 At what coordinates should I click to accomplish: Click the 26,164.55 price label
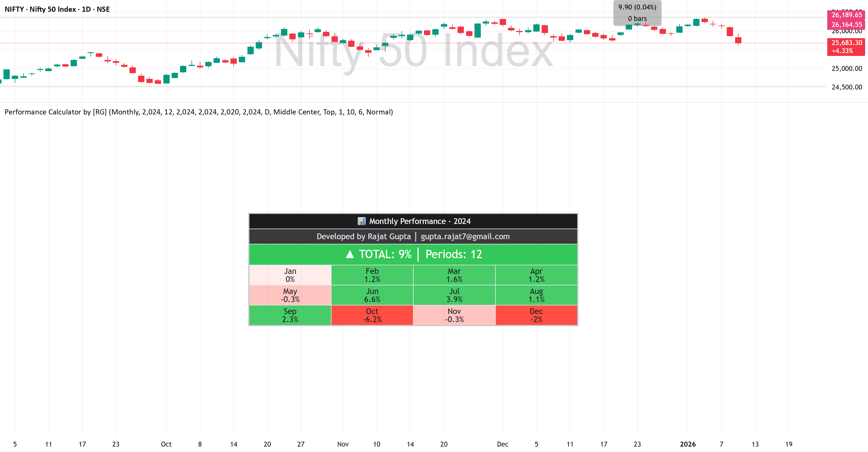(846, 25)
